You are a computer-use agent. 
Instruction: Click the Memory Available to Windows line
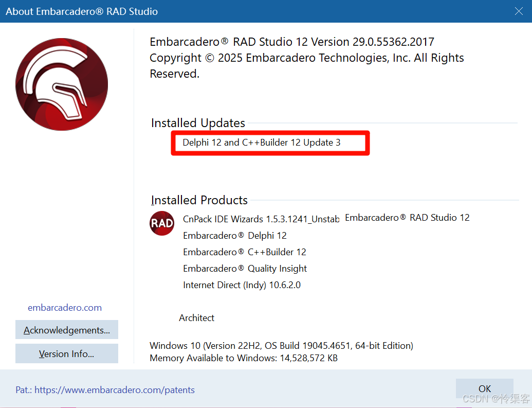coord(244,358)
